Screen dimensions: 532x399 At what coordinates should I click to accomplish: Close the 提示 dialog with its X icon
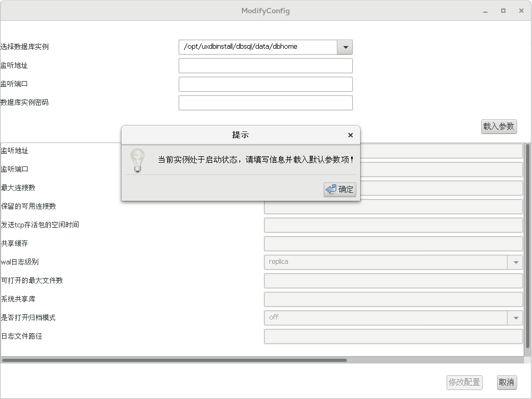coord(350,135)
